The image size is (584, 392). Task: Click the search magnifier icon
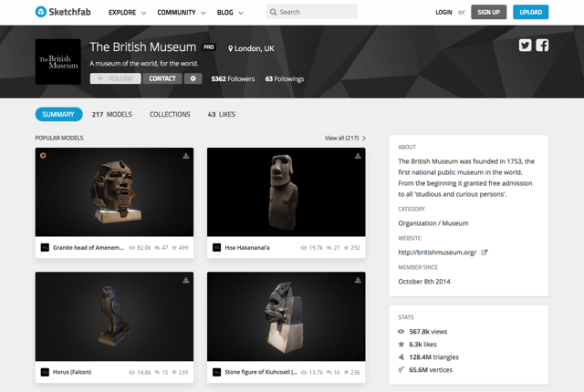pos(273,12)
